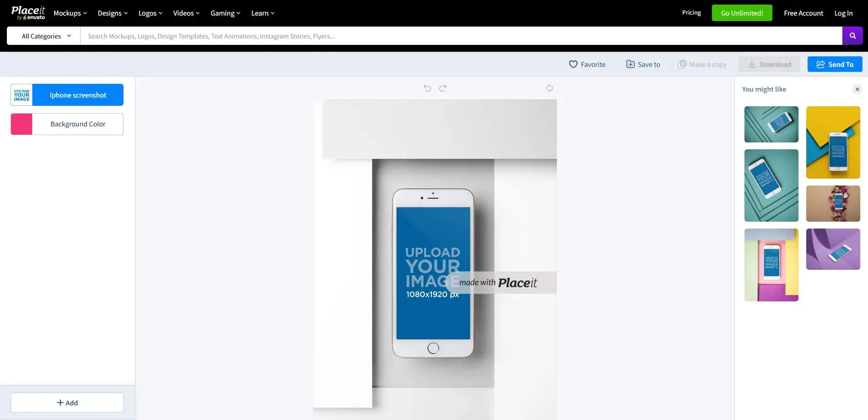Click the search magnifier icon
Viewport: 868px width, 420px height.
coord(852,36)
